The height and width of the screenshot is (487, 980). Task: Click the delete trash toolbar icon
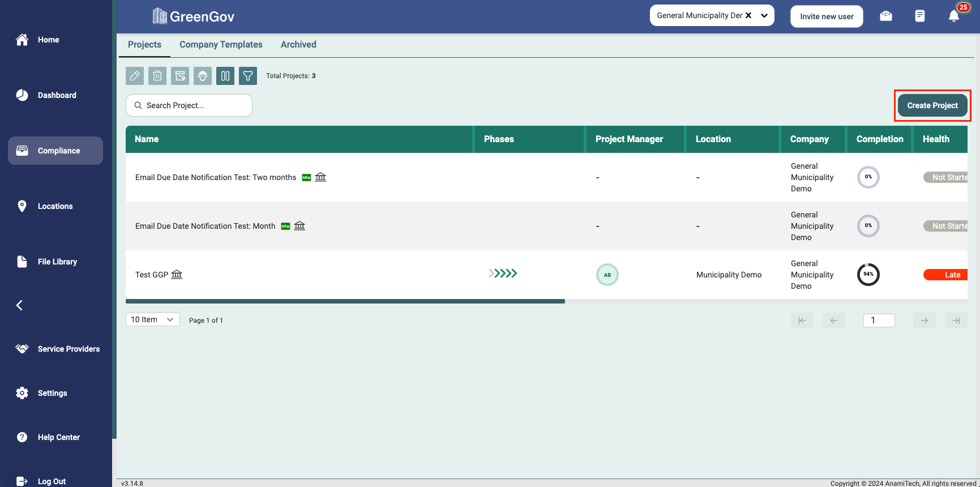click(x=157, y=76)
